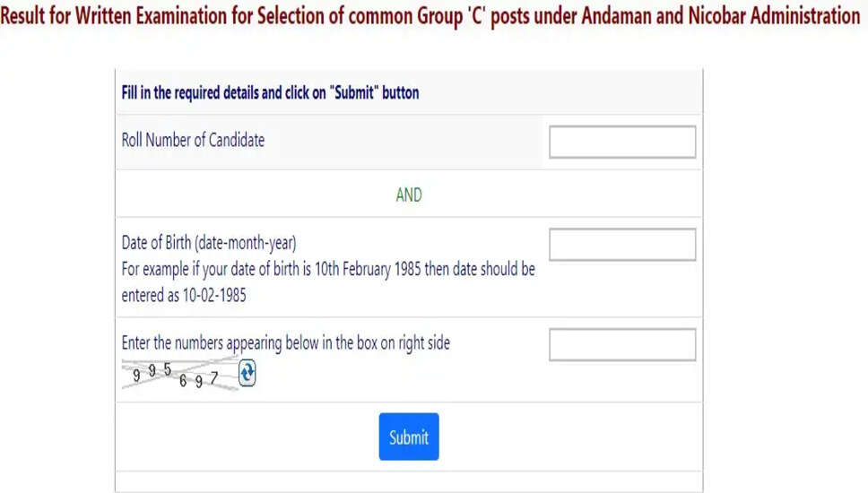This screenshot has width=868, height=493.
Task: Click the digit 6 in the captcha
Action: [x=183, y=380]
